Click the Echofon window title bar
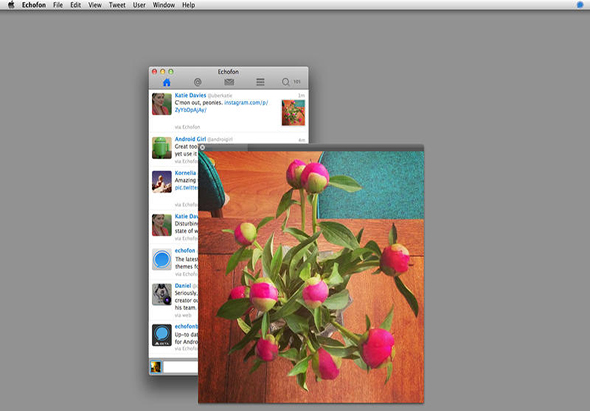 (228, 72)
